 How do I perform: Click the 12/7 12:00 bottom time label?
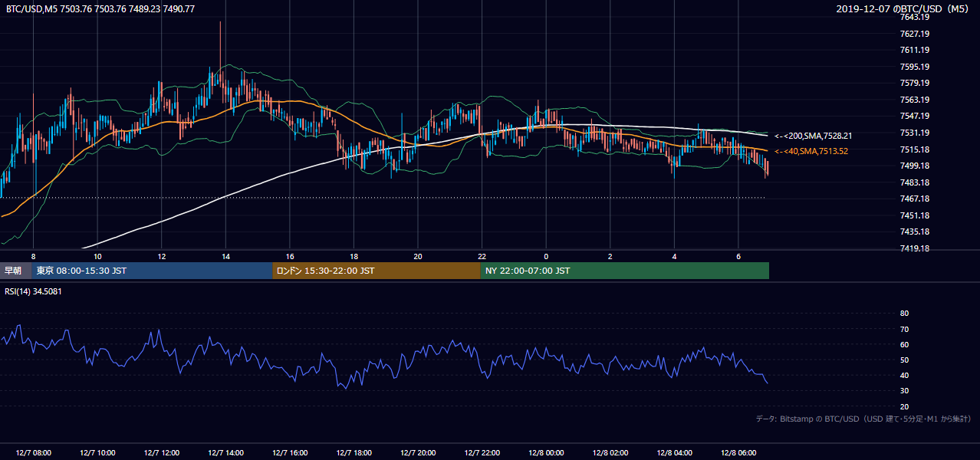pos(161,452)
